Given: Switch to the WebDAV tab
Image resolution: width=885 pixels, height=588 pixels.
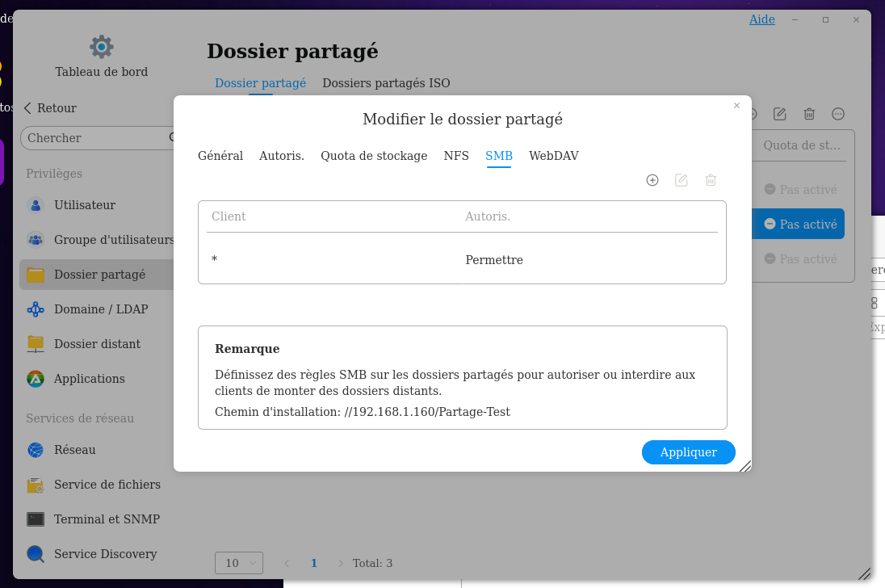Looking at the screenshot, I should tap(553, 156).
